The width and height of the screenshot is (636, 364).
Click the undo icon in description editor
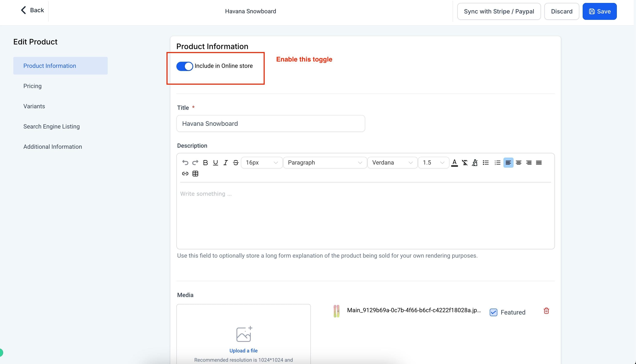185,163
